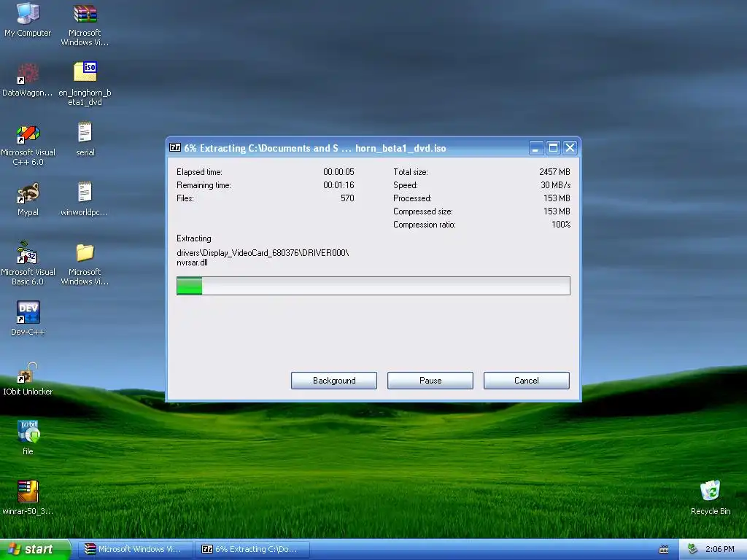
Task: Click the Total size value 2457 MB
Action: pyautogui.click(x=554, y=172)
